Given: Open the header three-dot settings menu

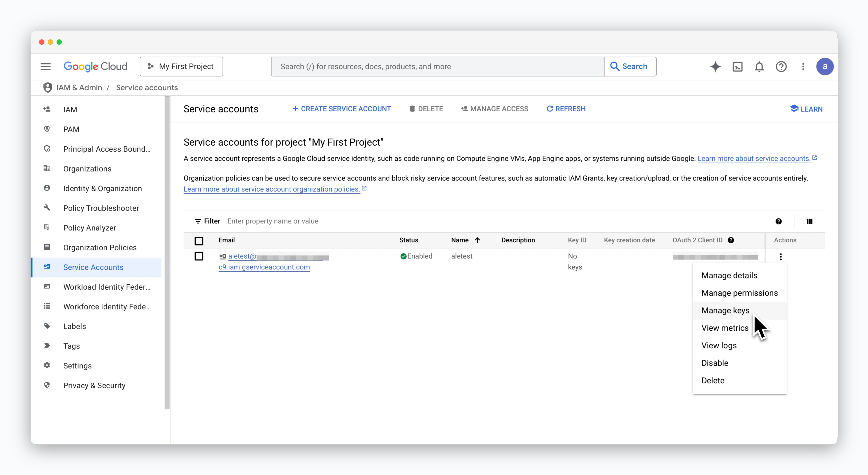Looking at the screenshot, I should 803,67.
